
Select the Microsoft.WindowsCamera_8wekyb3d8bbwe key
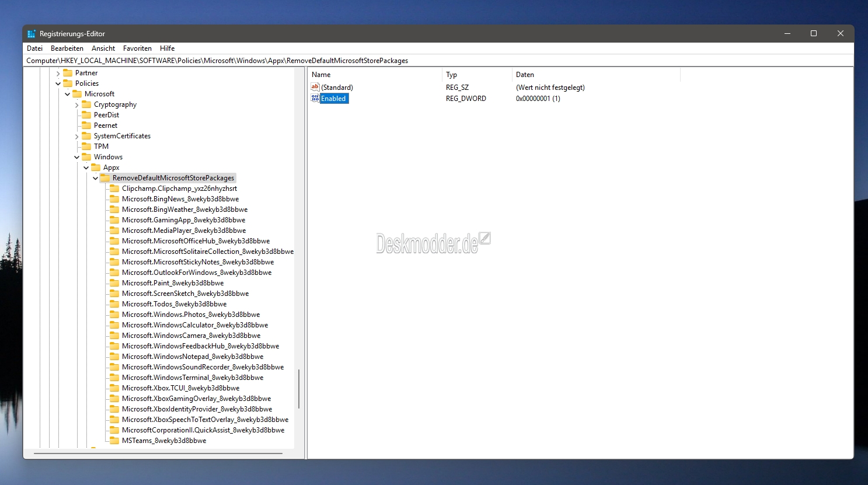(x=191, y=336)
